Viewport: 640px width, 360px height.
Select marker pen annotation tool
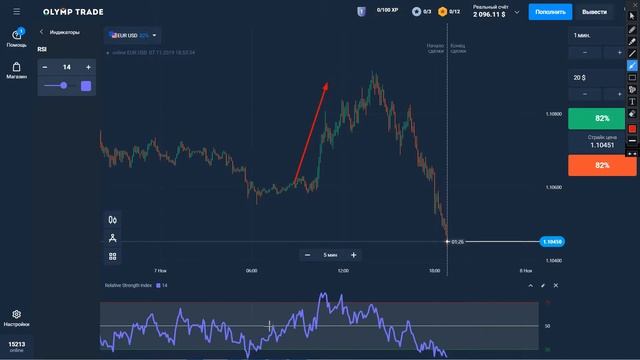tap(632, 42)
